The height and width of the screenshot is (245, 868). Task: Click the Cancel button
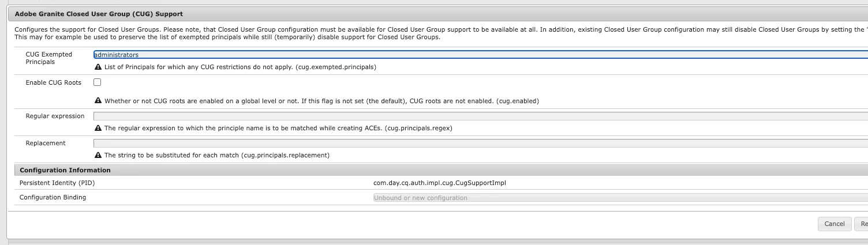(x=835, y=224)
